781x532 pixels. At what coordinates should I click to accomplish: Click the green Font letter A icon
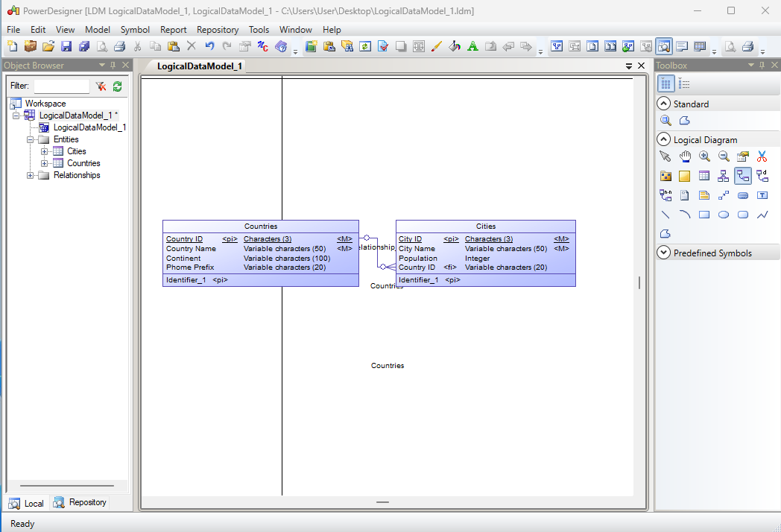472,46
